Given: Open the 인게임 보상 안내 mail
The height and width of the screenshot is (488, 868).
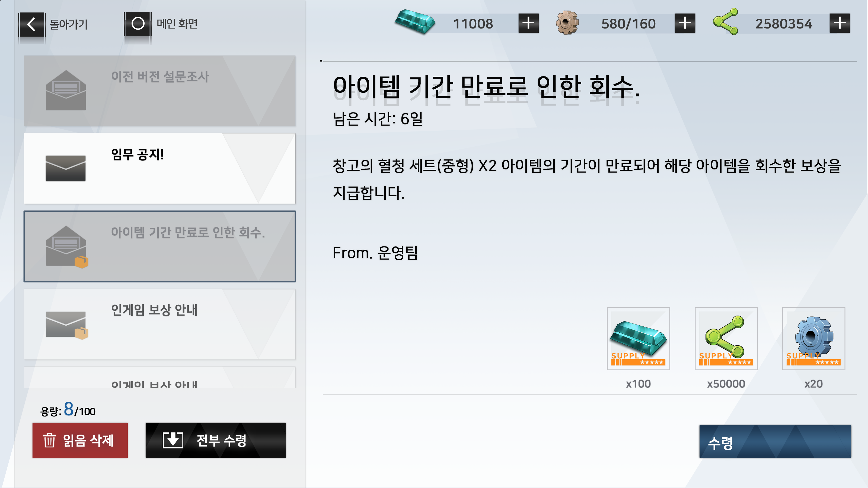Looking at the screenshot, I should [160, 324].
